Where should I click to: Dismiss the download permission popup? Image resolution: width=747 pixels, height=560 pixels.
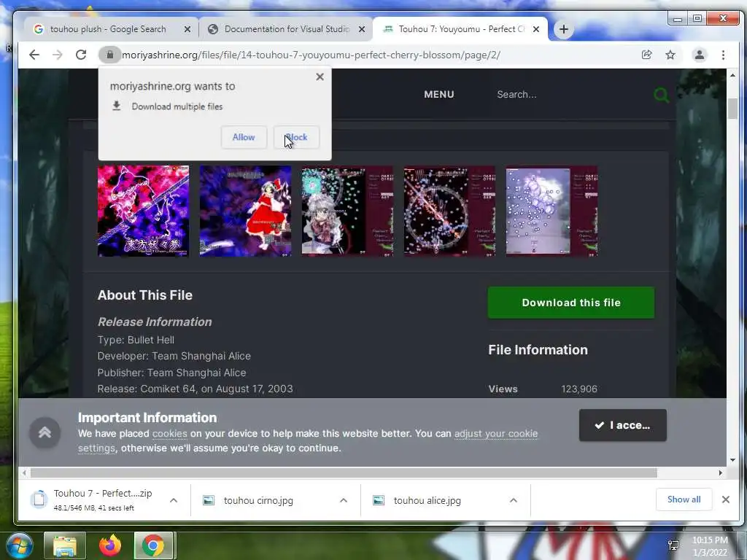(320, 77)
